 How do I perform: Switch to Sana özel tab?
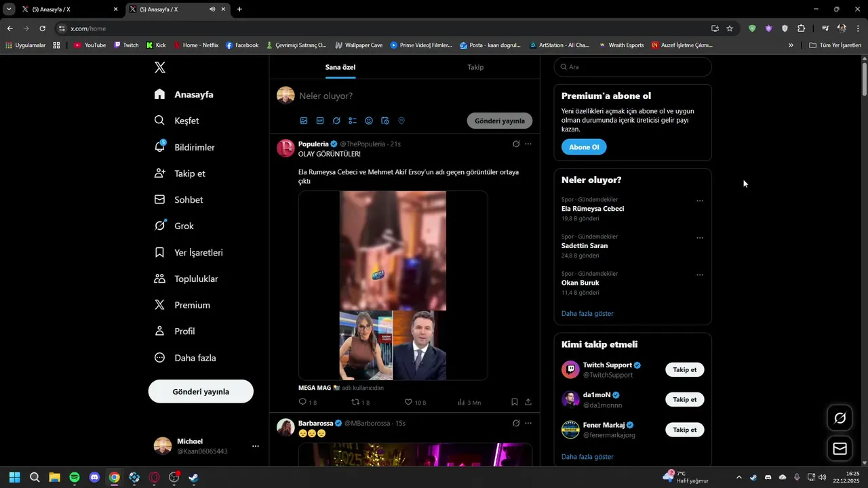coord(340,67)
